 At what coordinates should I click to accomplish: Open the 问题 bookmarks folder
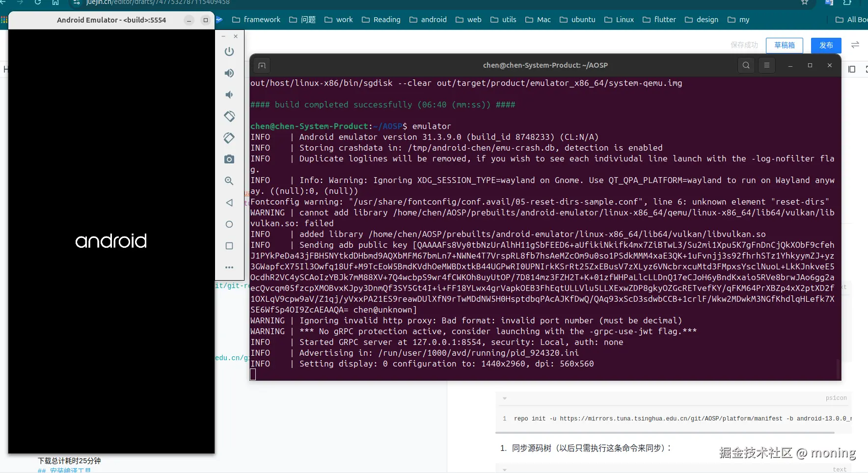302,20
